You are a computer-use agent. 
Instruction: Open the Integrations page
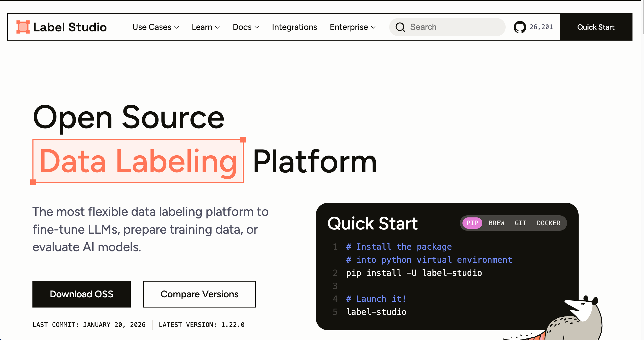coord(294,27)
